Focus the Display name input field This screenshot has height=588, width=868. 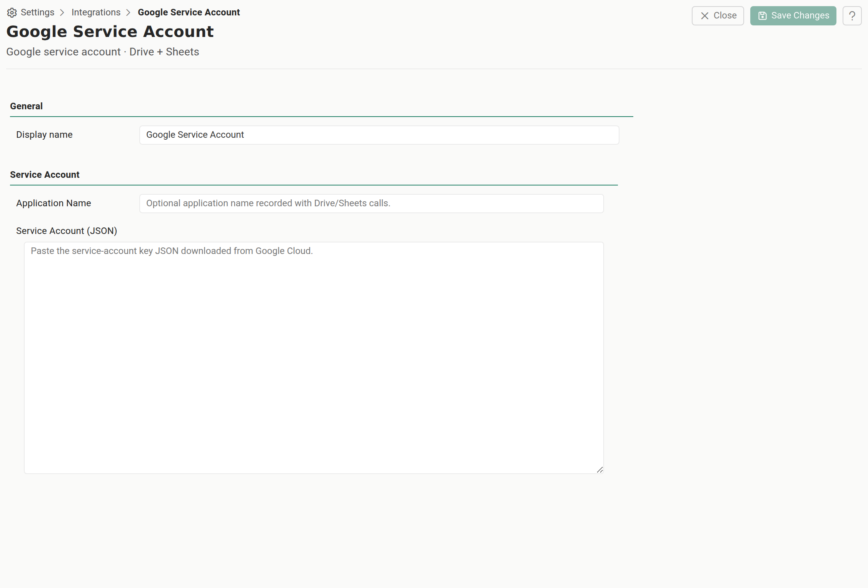pos(379,135)
